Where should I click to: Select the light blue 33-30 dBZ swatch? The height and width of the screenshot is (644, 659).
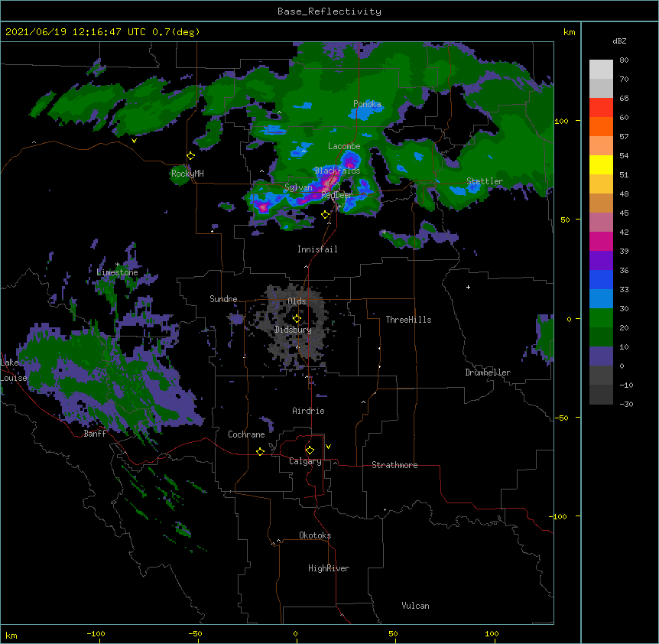click(x=601, y=299)
